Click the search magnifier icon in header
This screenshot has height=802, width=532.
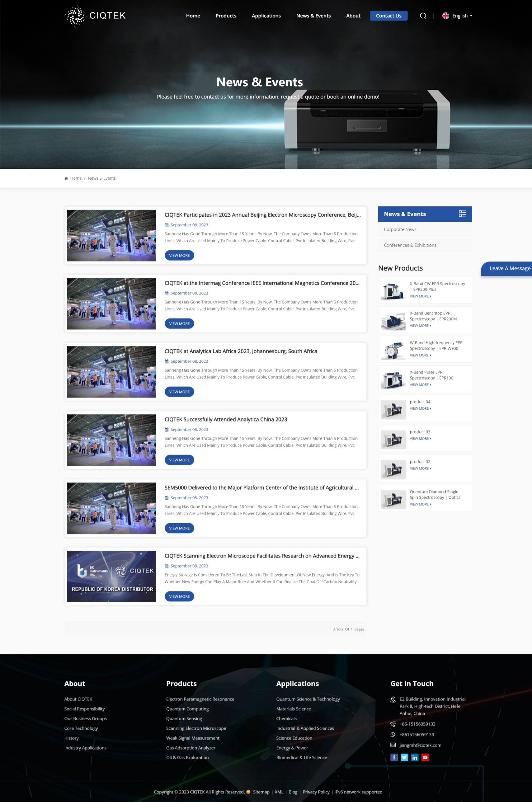point(423,16)
